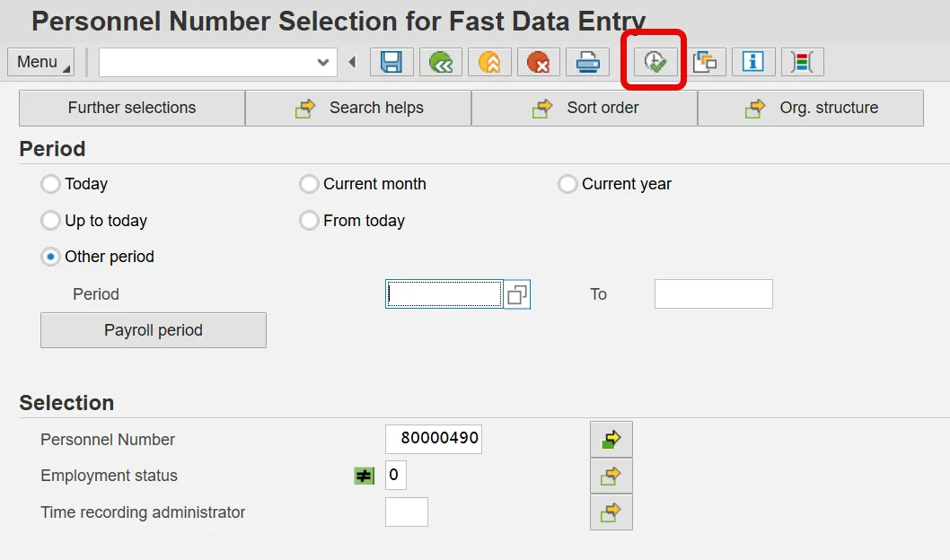Click the Payroll period button

tap(154, 330)
